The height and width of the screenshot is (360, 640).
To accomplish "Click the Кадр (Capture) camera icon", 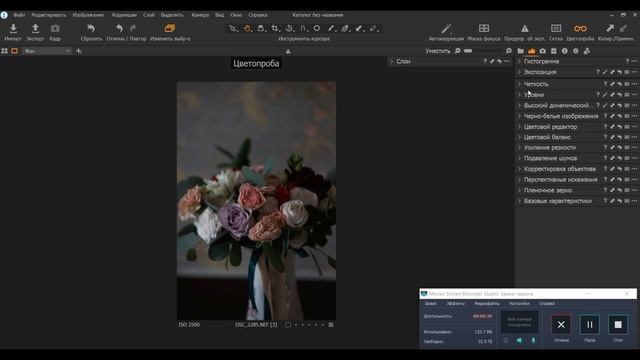I will click(55, 29).
